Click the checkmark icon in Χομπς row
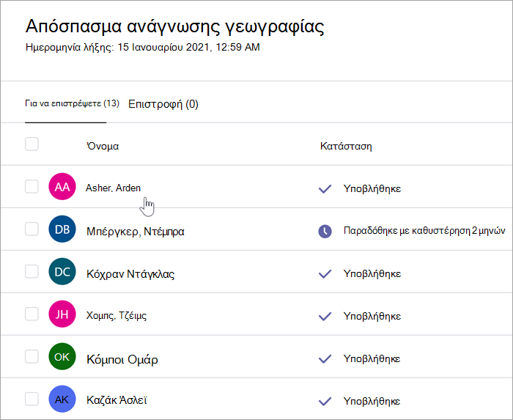 325,317
